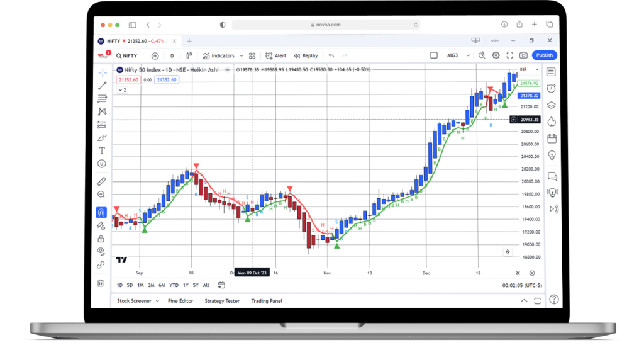Open the object tree layers panel
Screen dimensions: 644x345
552,105
